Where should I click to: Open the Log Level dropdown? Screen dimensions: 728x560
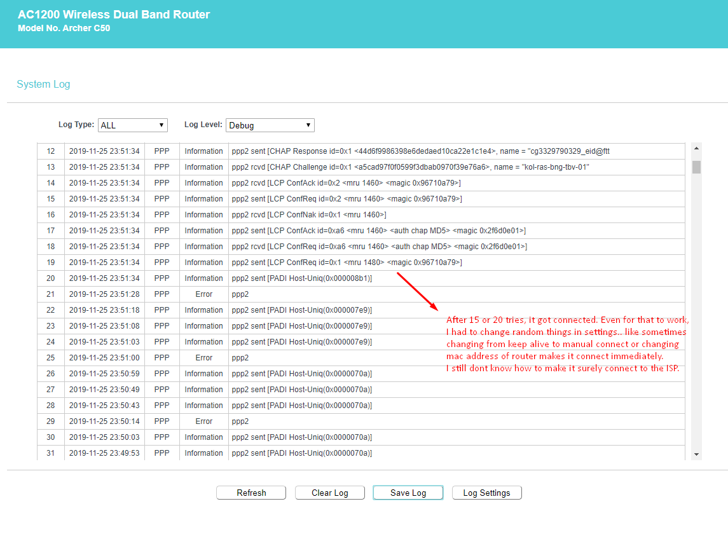point(270,125)
